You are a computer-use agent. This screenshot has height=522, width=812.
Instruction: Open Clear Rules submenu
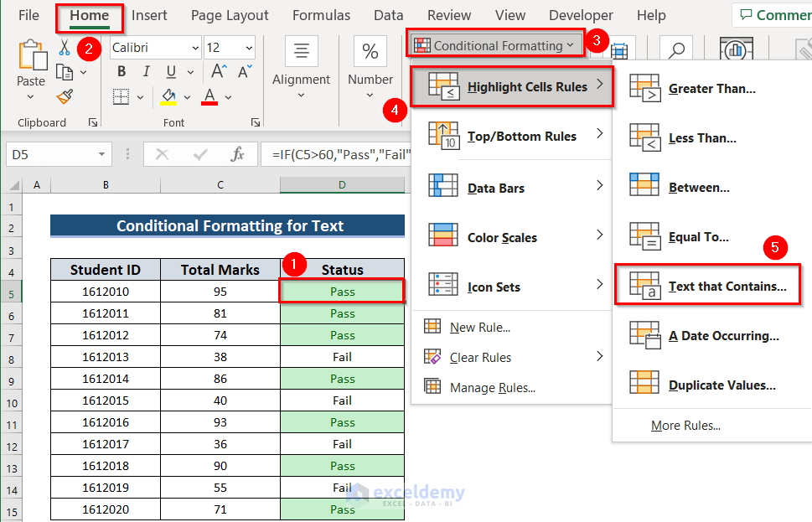click(512, 357)
